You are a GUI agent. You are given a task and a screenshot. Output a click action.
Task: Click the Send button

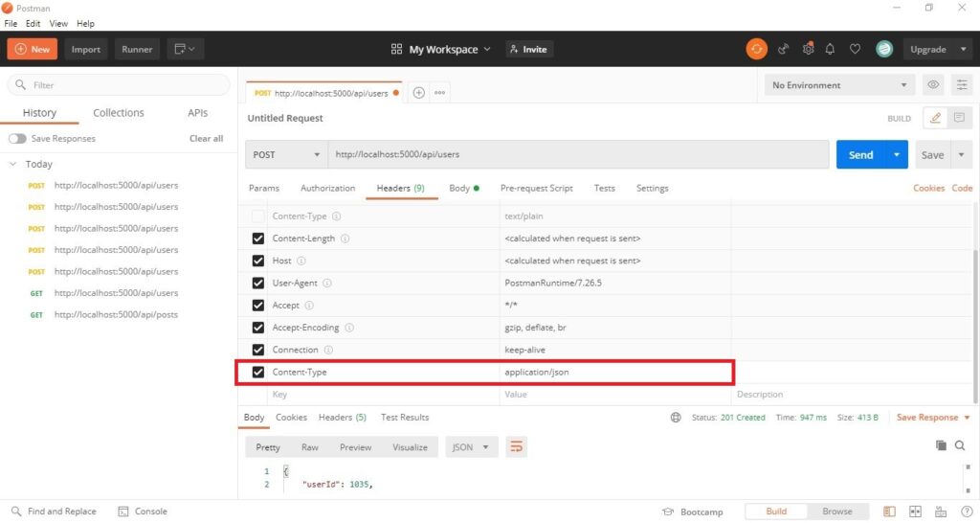point(860,154)
